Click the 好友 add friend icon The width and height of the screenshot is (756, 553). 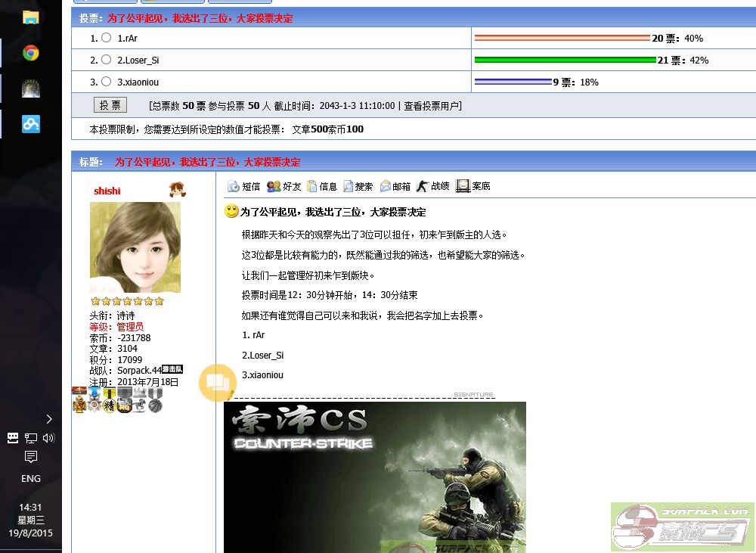point(274,186)
